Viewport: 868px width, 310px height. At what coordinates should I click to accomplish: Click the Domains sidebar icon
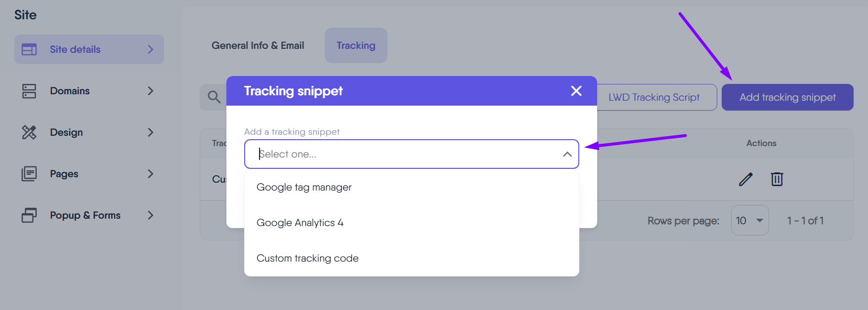(29, 91)
